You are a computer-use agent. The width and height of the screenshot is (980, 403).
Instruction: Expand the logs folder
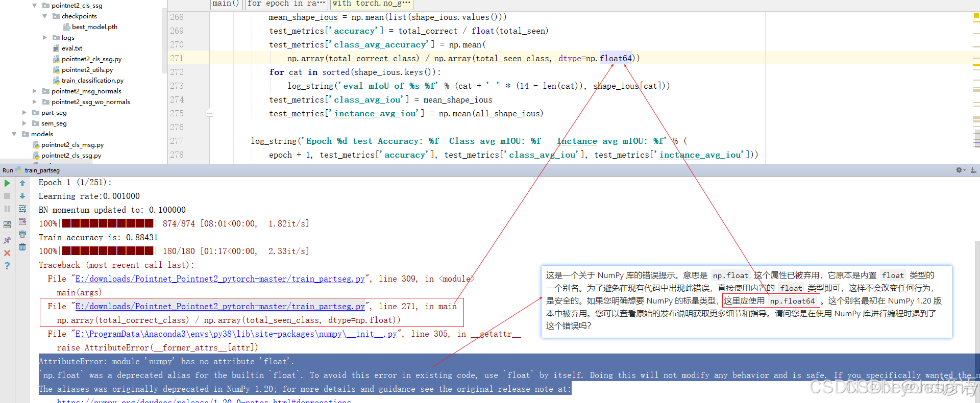[45, 38]
